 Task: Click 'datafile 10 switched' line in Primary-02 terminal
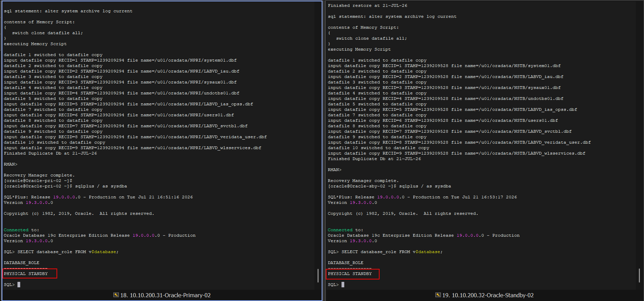click(x=54, y=142)
